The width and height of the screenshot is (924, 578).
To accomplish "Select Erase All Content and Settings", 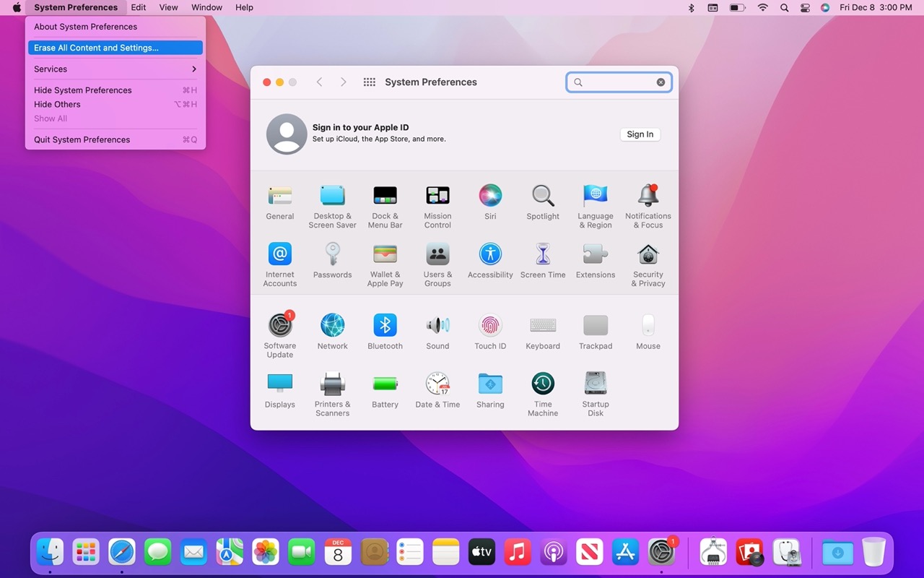I will tap(115, 48).
